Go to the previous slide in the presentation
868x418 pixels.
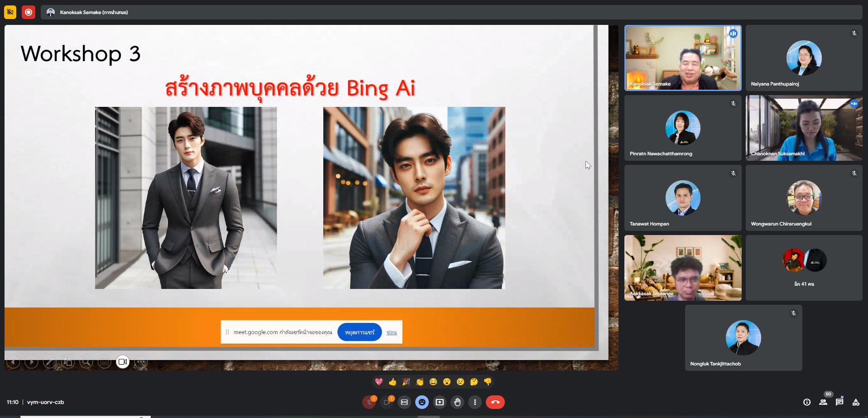tap(13, 362)
